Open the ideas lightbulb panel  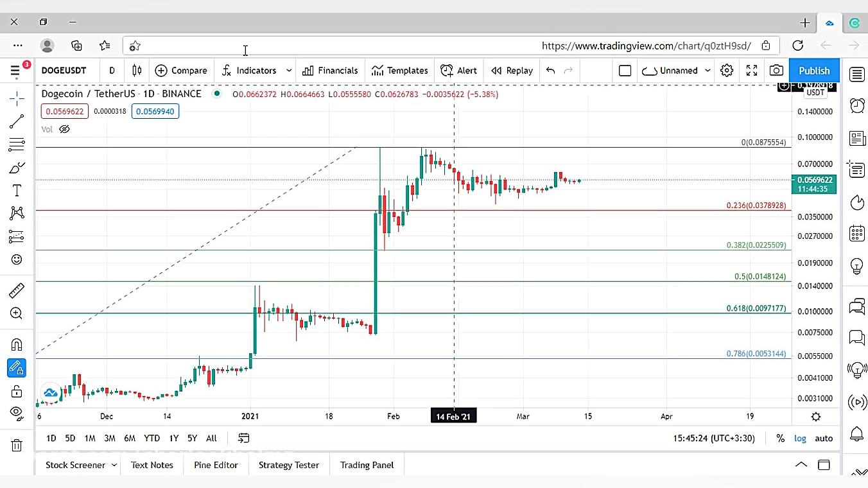(x=857, y=266)
